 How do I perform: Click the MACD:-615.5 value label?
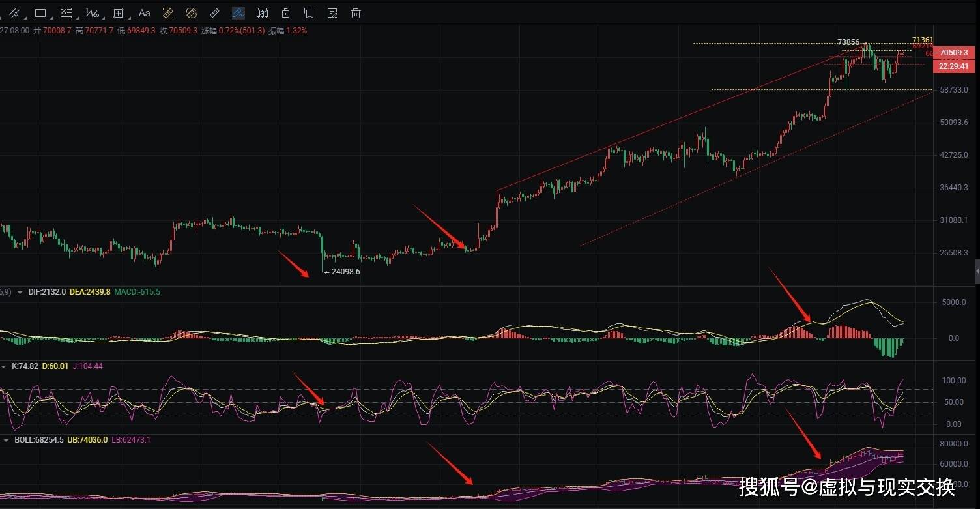(x=137, y=292)
